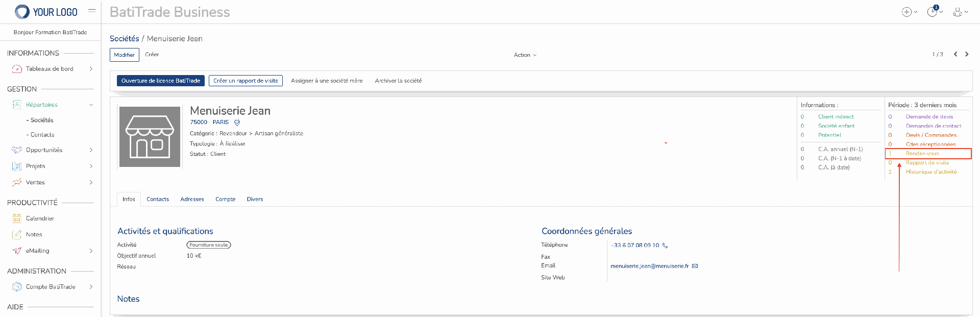Click Créer un rapport de visite
980x317 pixels.
246,81
